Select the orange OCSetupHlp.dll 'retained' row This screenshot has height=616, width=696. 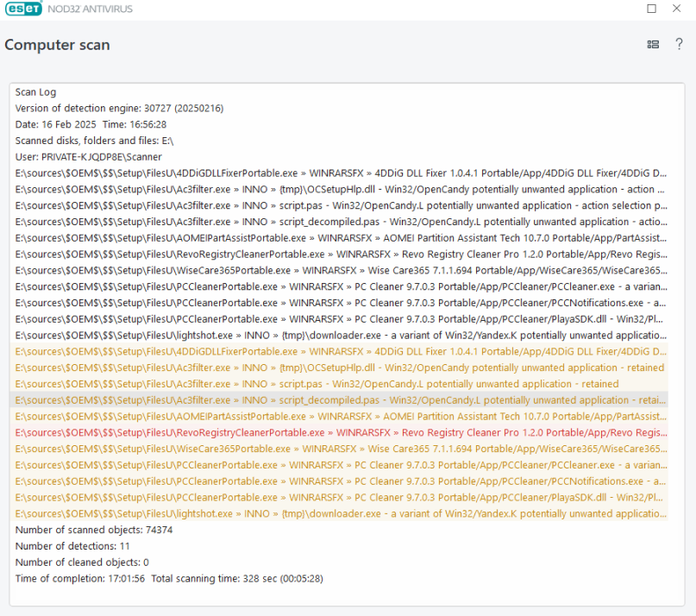[339, 368]
